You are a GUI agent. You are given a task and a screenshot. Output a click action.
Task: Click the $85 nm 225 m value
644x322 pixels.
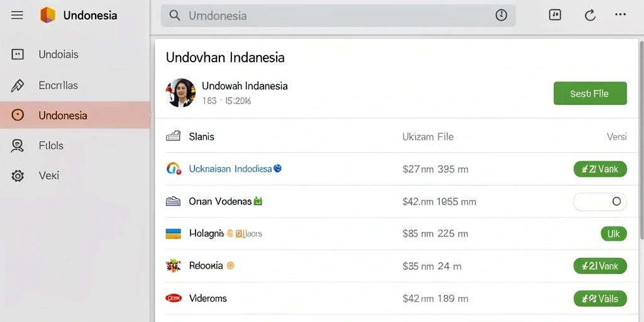(x=435, y=234)
